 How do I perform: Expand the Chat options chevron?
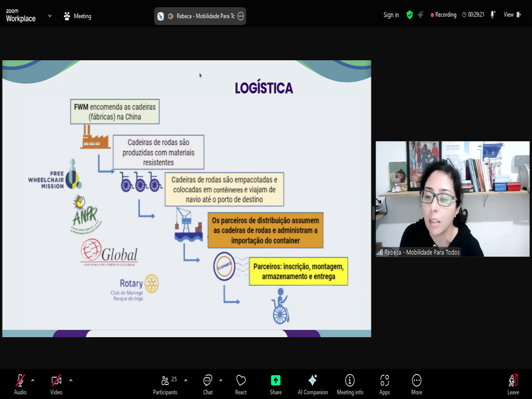(221, 380)
